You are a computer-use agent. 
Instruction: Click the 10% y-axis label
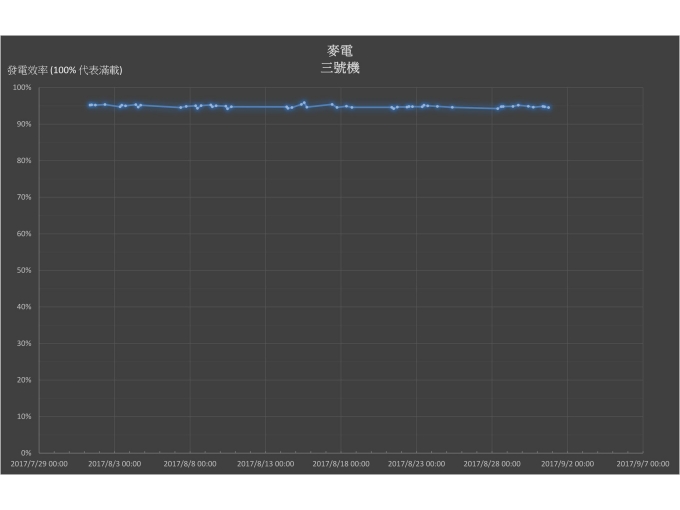(x=24, y=416)
